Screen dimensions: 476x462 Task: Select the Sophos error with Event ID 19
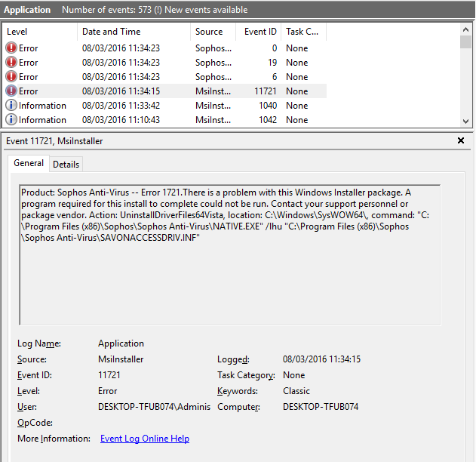click(164, 62)
